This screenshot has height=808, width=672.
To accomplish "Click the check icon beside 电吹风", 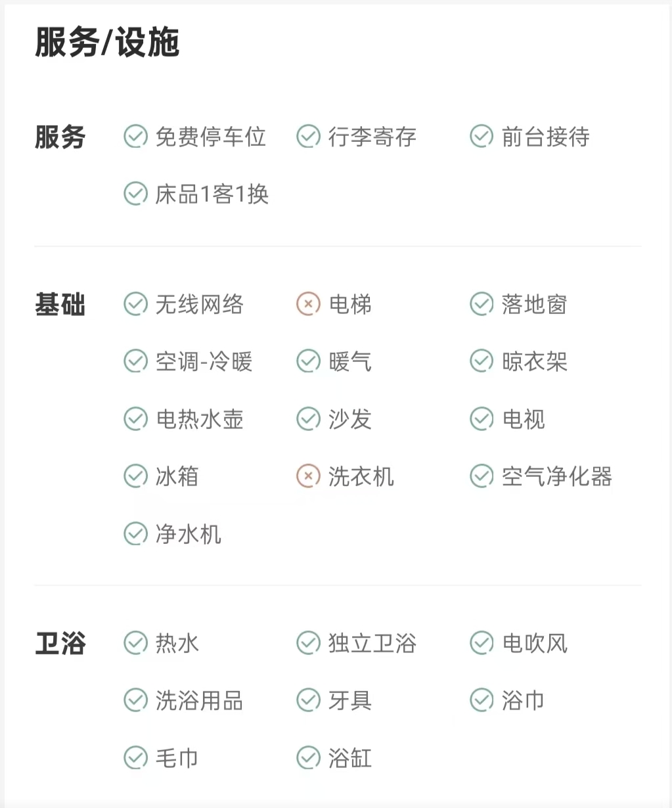I will tap(482, 643).
